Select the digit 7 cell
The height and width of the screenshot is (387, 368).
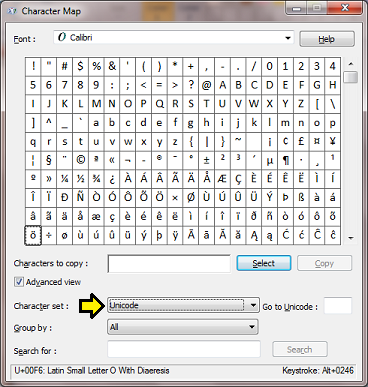64,85
